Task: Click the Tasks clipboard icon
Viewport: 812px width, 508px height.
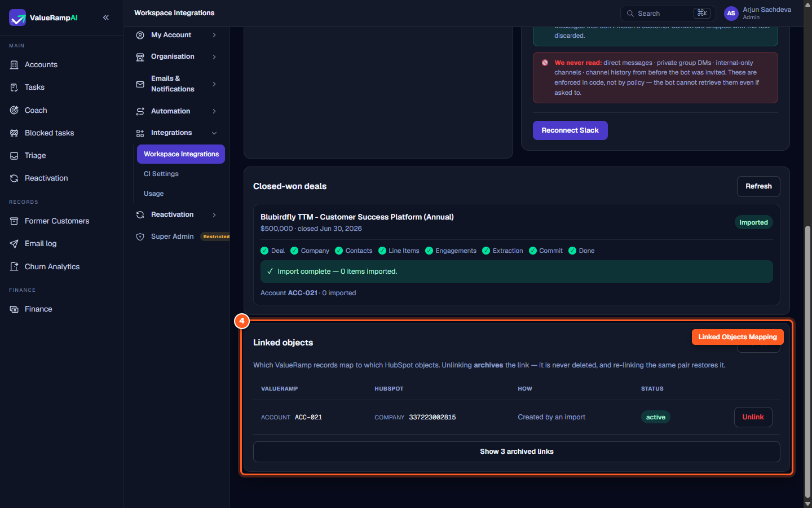Action: coord(14,87)
